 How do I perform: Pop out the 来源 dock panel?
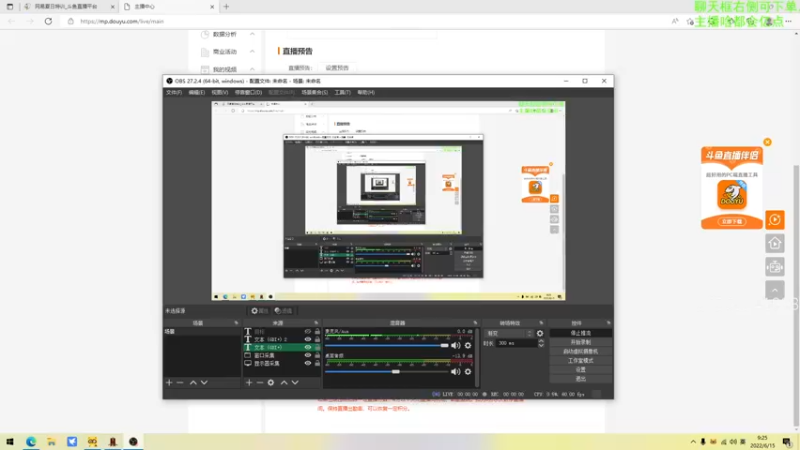click(316, 323)
